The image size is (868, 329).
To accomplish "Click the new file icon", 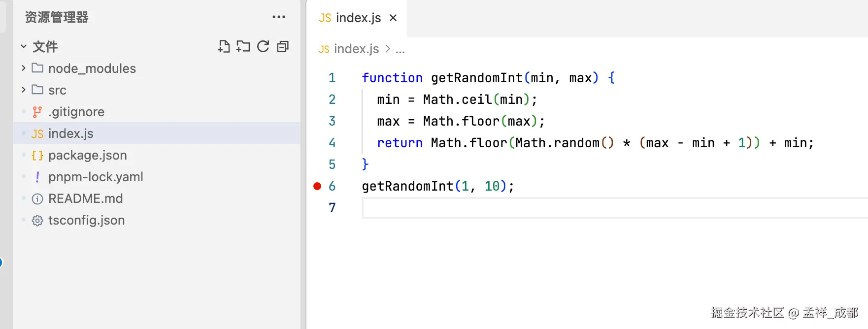I will point(224,47).
